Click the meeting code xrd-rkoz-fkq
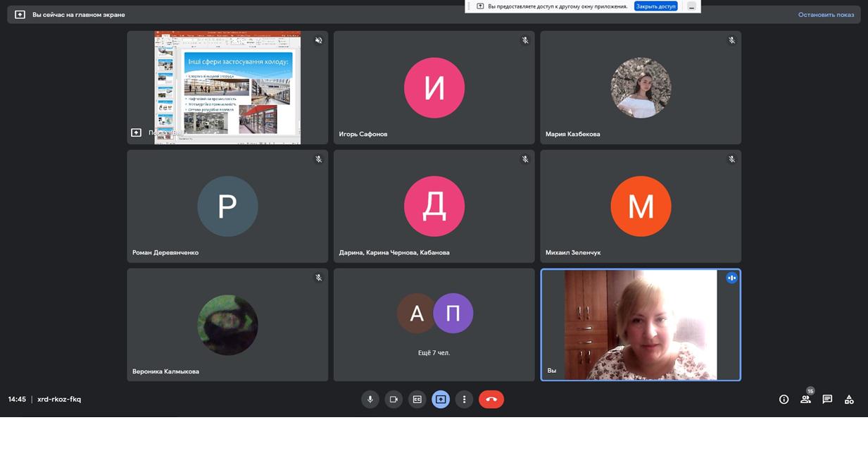This screenshot has height=451, width=868. pos(59,400)
